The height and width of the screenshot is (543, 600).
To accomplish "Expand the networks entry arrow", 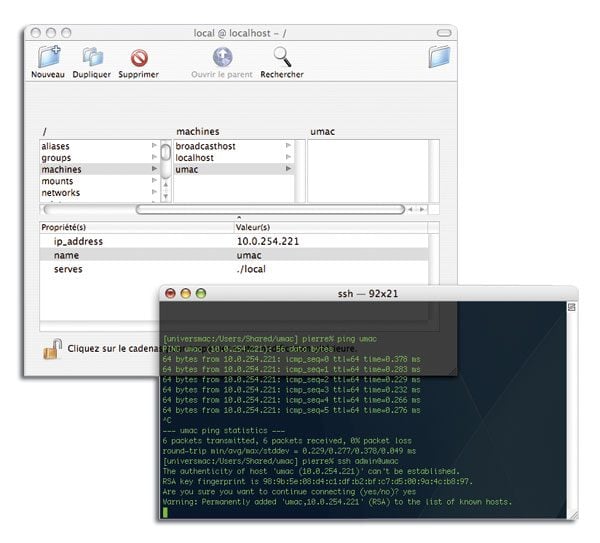I will [154, 193].
